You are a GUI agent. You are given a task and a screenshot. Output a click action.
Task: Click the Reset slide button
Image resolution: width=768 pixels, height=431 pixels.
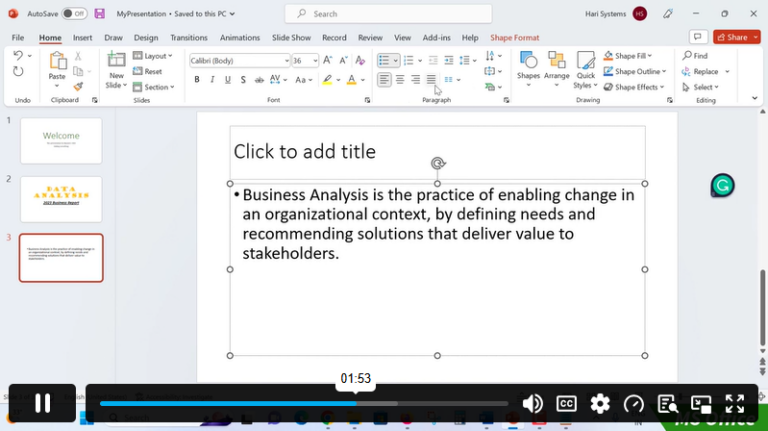[x=147, y=72]
